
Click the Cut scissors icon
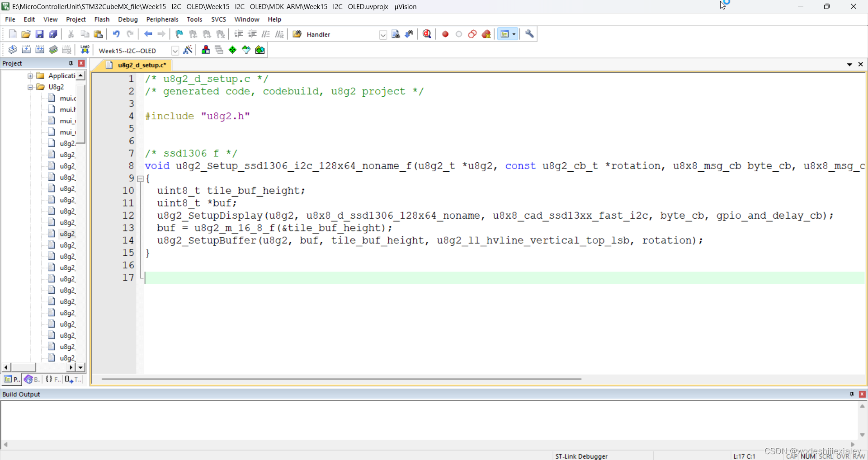click(71, 34)
